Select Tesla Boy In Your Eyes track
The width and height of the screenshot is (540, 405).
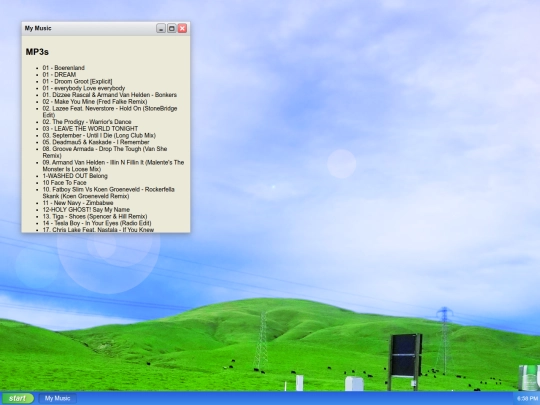tap(97, 223)
